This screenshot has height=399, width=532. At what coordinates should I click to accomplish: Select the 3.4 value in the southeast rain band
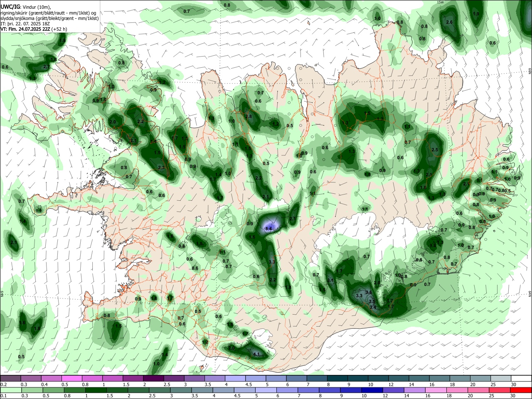pos(373,307)
